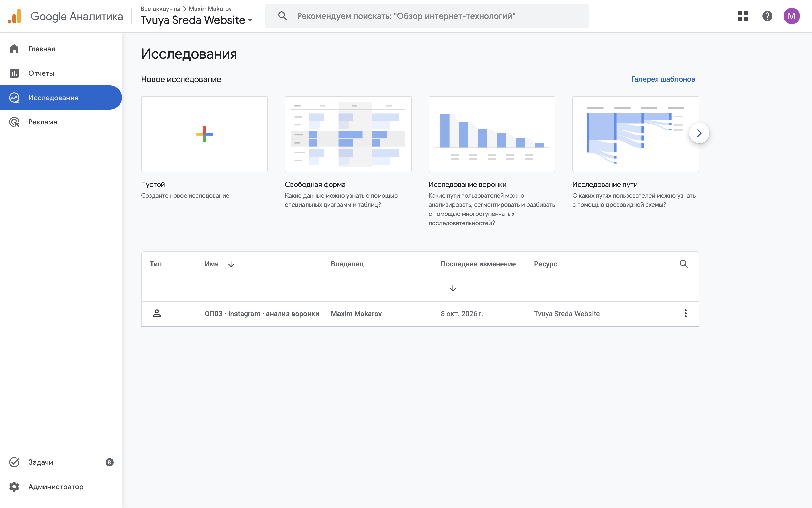Screen dimensions: 812x508
Task: Sort by Имя using the arrow
Action: point(231,264)
